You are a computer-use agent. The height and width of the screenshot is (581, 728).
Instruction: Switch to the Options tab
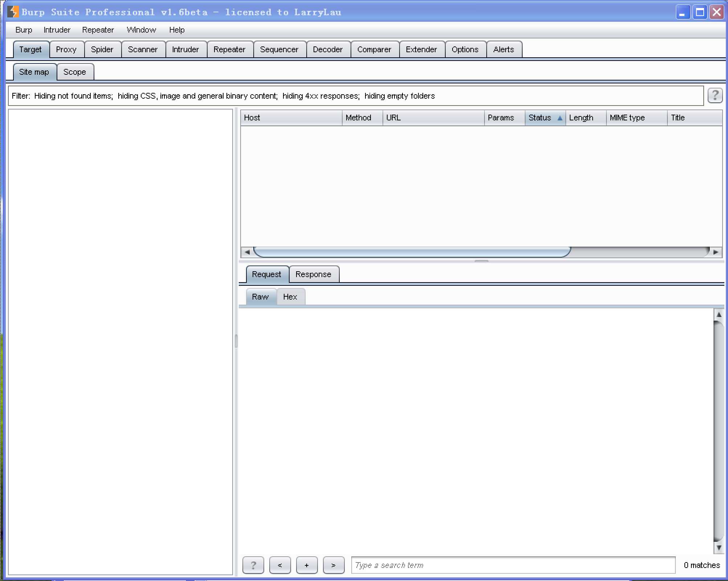(465, 49)
